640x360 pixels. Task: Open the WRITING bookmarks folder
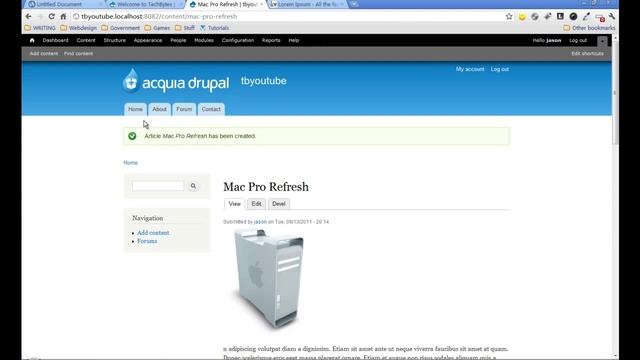pos(40,28)
